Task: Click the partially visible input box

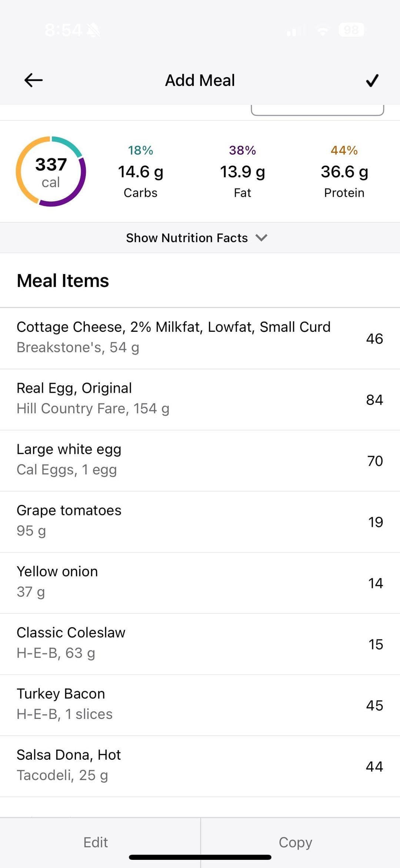Action: (x=317, y=110)
